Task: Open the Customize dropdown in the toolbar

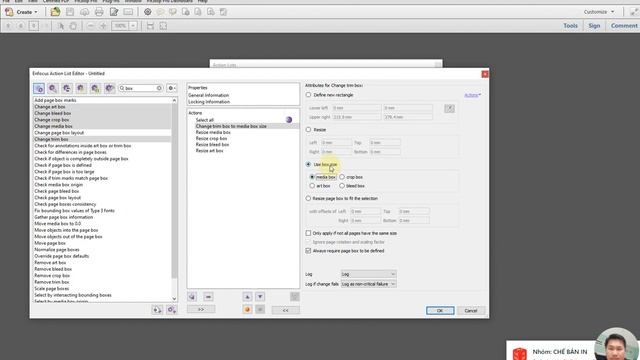Action: pos(599,12)
